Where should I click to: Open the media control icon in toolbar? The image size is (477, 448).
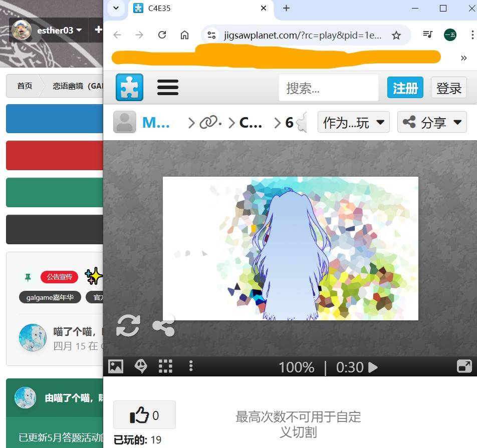[x=428, y=35]
